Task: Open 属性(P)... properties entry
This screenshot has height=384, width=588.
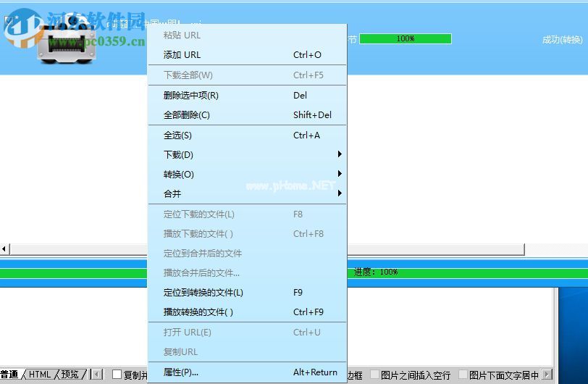Action: click(x=247, y=372)
